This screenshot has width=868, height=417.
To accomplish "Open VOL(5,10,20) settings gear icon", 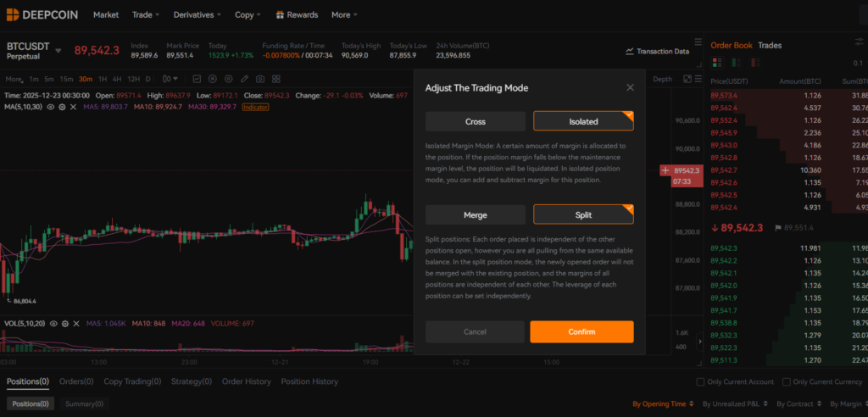I will coord(65,324).
